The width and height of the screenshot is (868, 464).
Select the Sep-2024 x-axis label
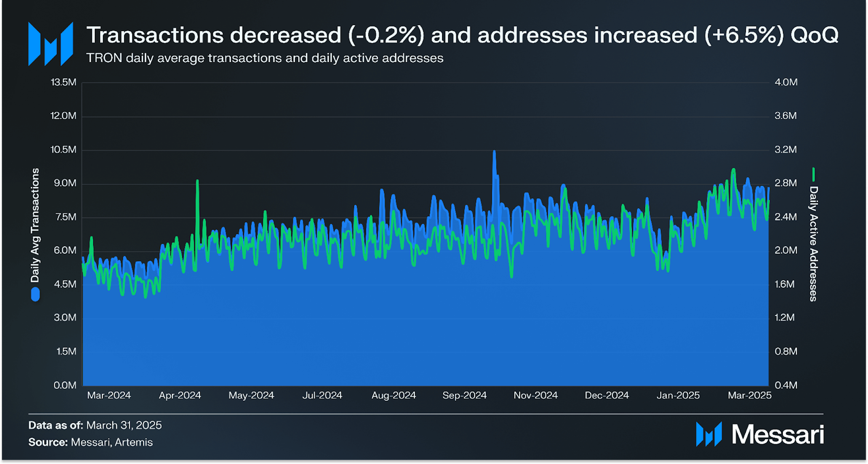click(x=464, y=396)
